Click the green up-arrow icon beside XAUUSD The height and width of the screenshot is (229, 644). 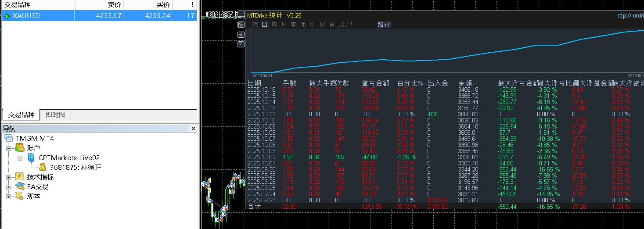coord(7,16)
